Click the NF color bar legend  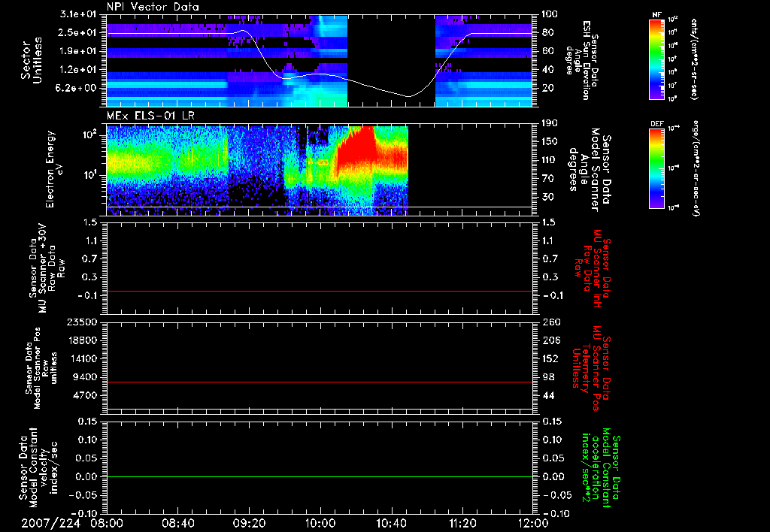click(x=657, y=59)
